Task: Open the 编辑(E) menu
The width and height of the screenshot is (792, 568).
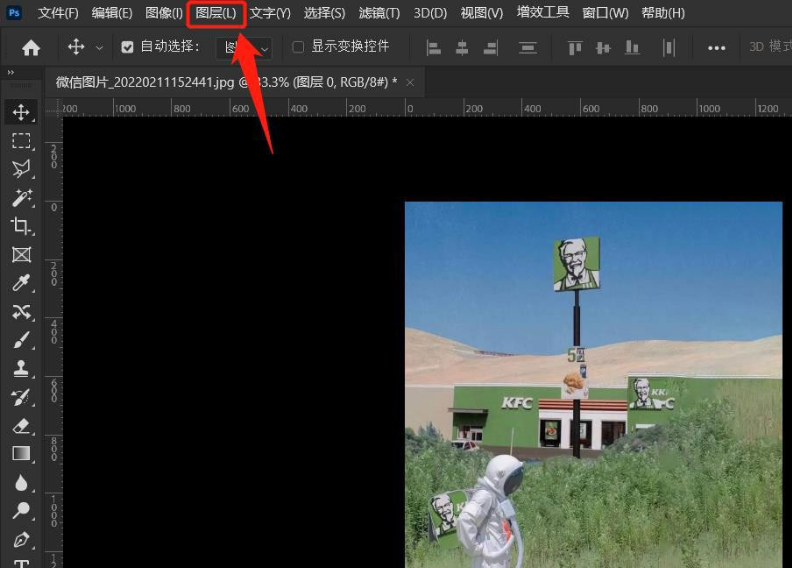Action: (112, 13)
